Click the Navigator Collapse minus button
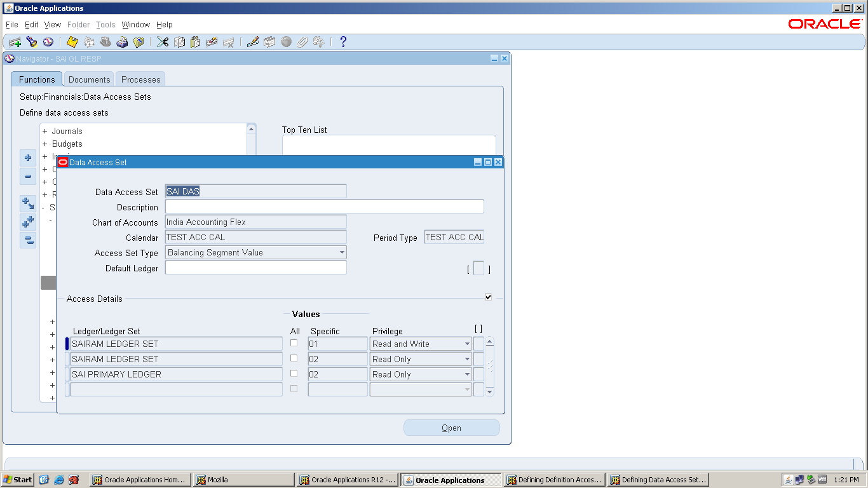This screenshot has width=868, height=488. [28, 177]
